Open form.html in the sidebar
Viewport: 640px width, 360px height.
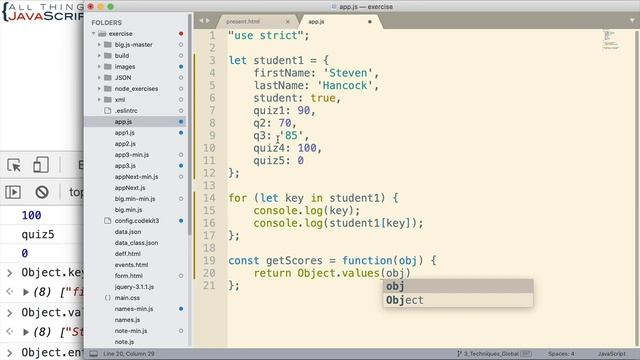point(129,276)
